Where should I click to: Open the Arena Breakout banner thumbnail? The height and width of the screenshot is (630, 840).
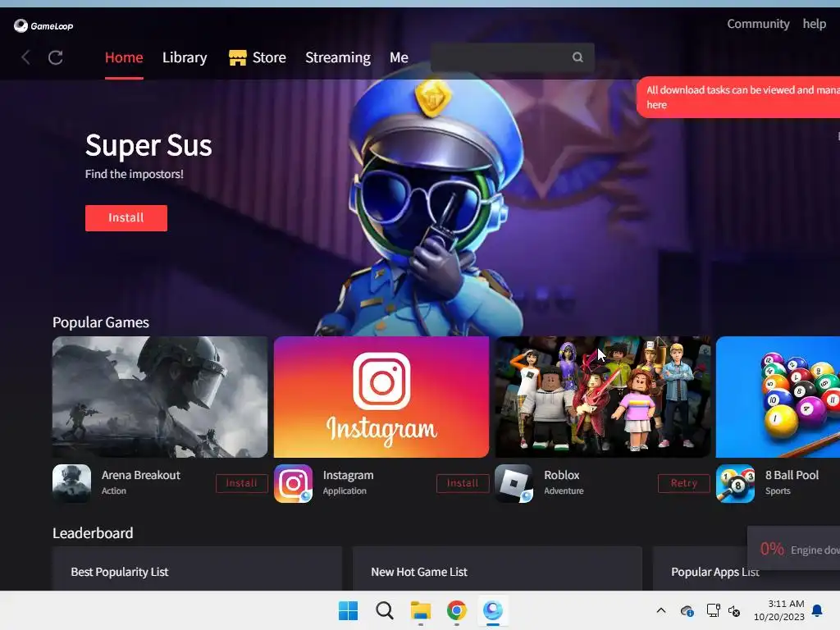point(160,397)
